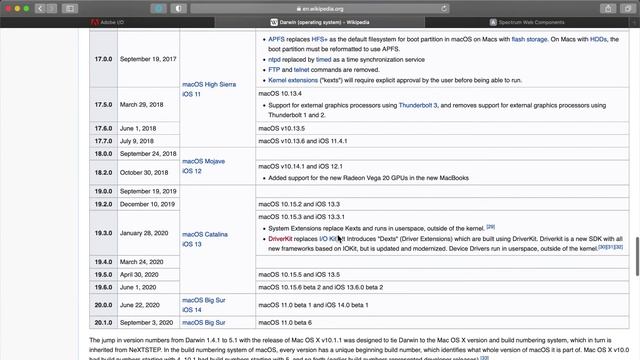Select the version cell 19.3.0
The image size is (640, 360).
click(103, 233)
